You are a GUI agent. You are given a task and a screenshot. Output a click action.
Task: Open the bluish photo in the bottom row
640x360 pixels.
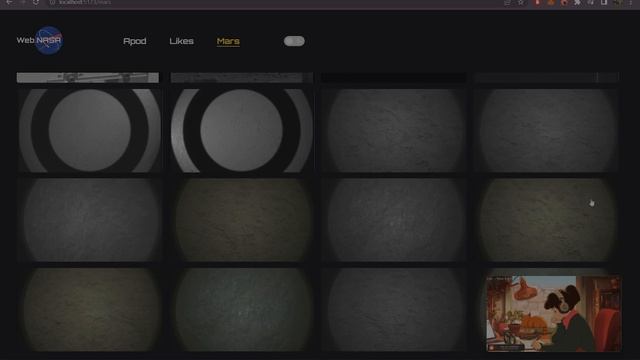(x=242, y=309)
